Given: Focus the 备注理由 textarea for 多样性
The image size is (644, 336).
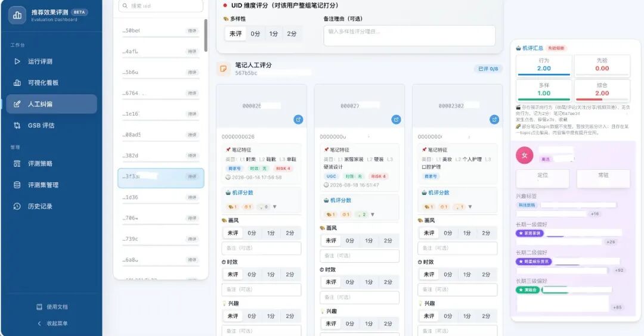Looking at the screenshot, I should (410, 36).
